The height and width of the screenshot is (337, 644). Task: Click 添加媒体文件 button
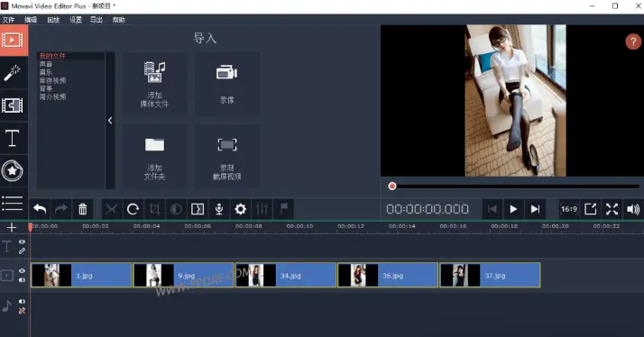[x=155, y=84]
